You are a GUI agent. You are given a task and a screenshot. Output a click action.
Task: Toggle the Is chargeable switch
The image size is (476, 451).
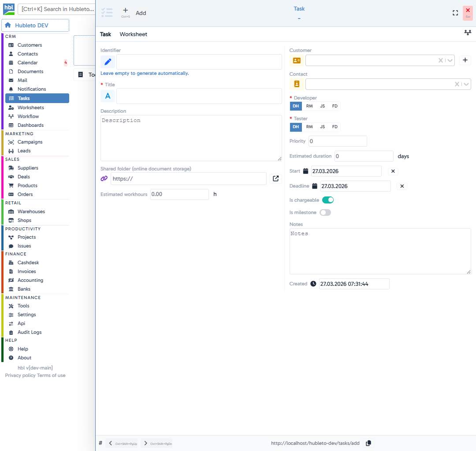(328, 200)
